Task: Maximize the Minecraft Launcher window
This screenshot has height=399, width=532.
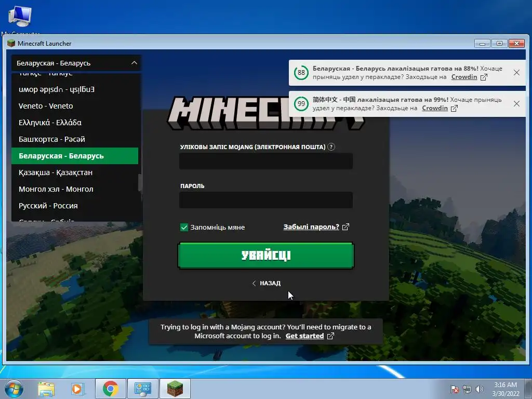Action: (x=499, y=44)
